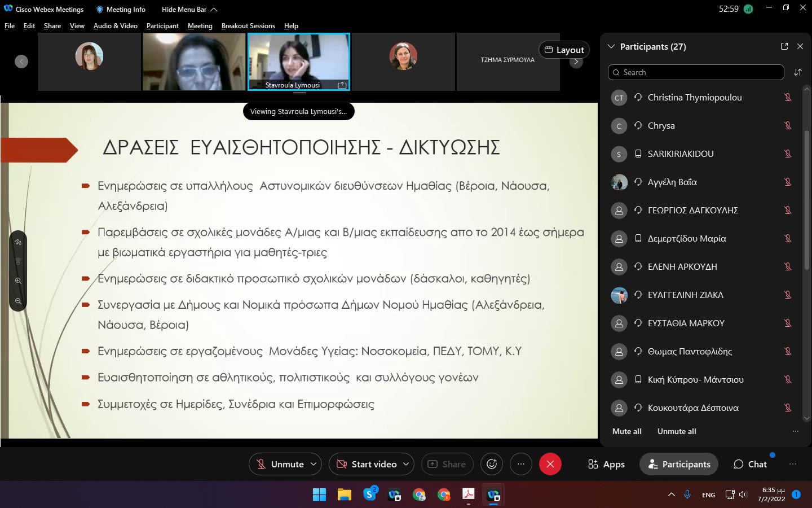The width and height of the screenshot is (812, 508).
Task: Open the audio options dropdown beside Unmute
Action: pos(314,464)
